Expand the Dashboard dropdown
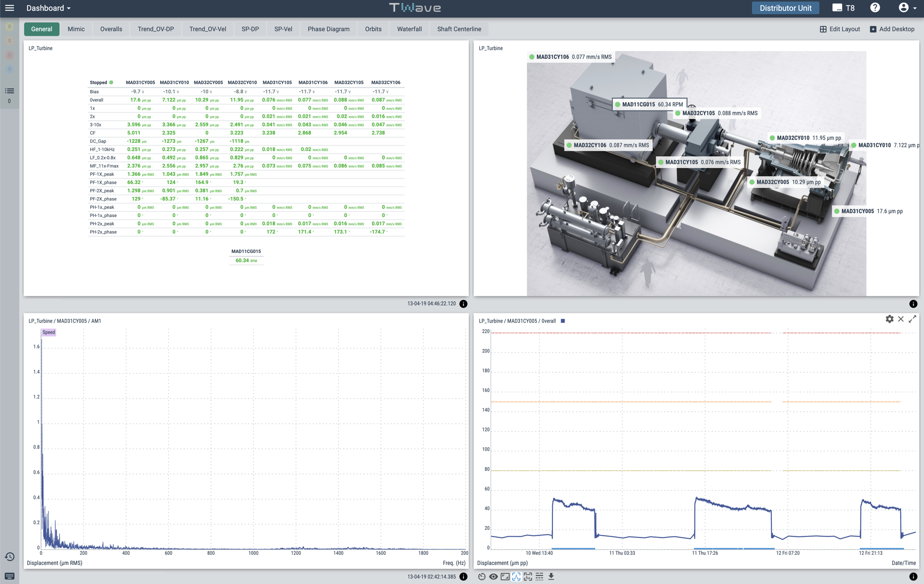Screen dimensions: 924x584 click(x=48, y=8)
